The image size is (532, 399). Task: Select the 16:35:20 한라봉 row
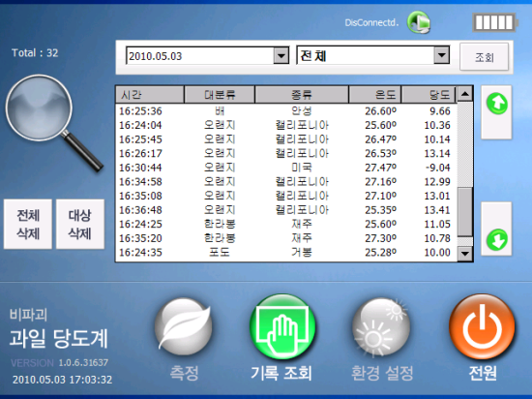286,238
